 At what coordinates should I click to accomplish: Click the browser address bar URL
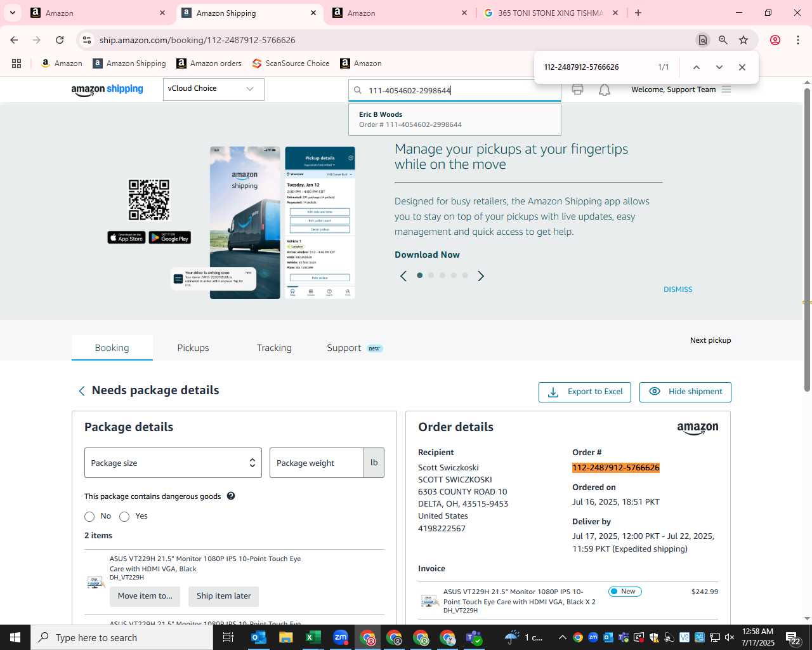197,40
